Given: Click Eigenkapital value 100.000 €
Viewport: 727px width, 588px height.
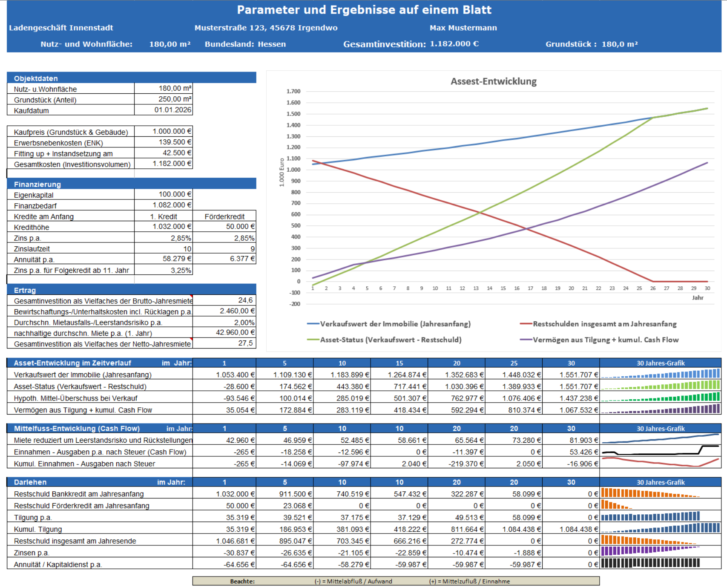Looking at the screenshot, I should pyautogui.click(x=164, y=194).
